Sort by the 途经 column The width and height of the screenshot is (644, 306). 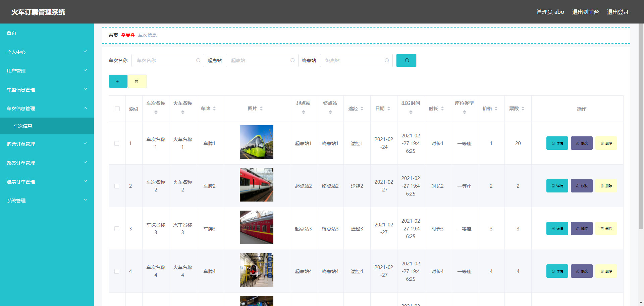point(362,108)
